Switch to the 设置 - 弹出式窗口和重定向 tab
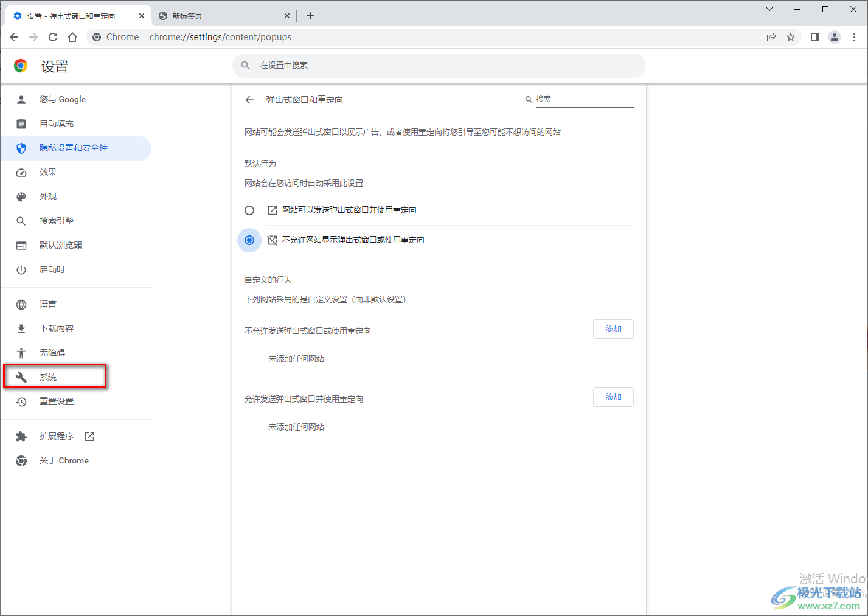The height and width of the screenshot is (616, 868). 78,16
